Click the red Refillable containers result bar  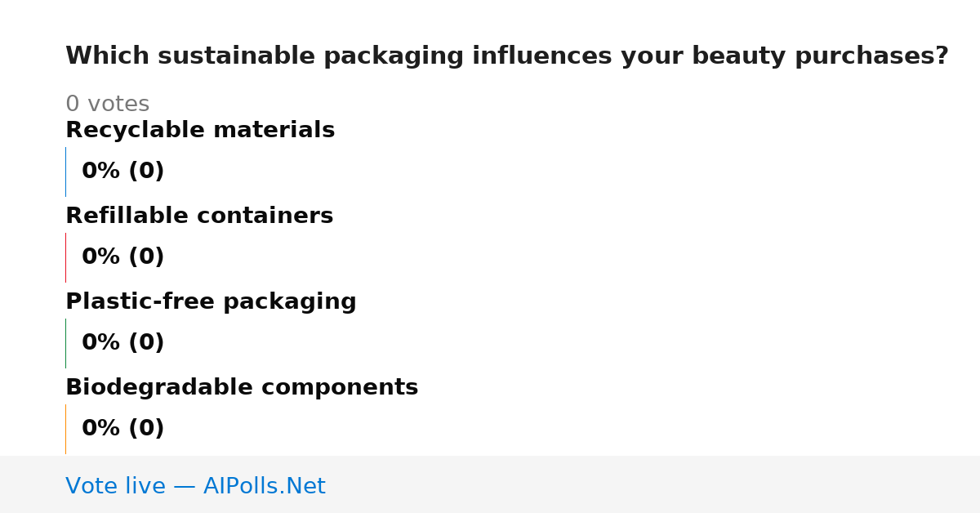tap(66, 257)
